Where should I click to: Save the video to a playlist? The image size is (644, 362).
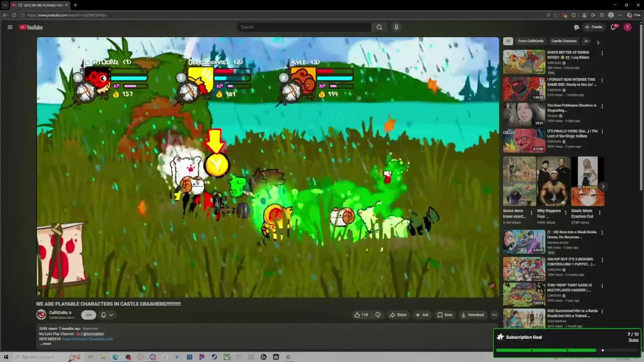(445, 315)
